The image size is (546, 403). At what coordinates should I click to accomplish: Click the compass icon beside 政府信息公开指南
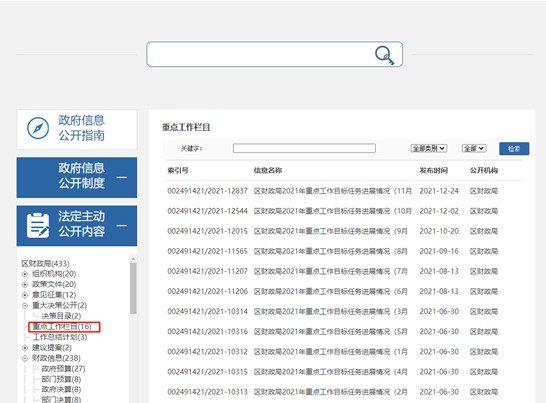38,128
